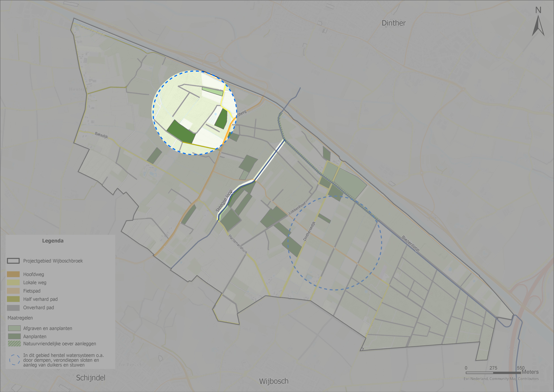Select the Half verhard pad swatch
Viewport: 554px width, 392px height.
point(13,299)
